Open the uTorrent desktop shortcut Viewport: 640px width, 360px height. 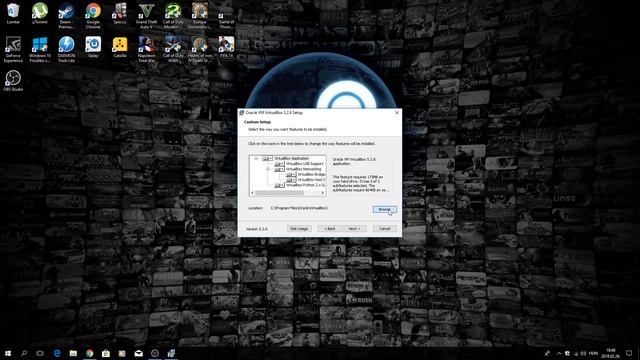coord(40,13)
